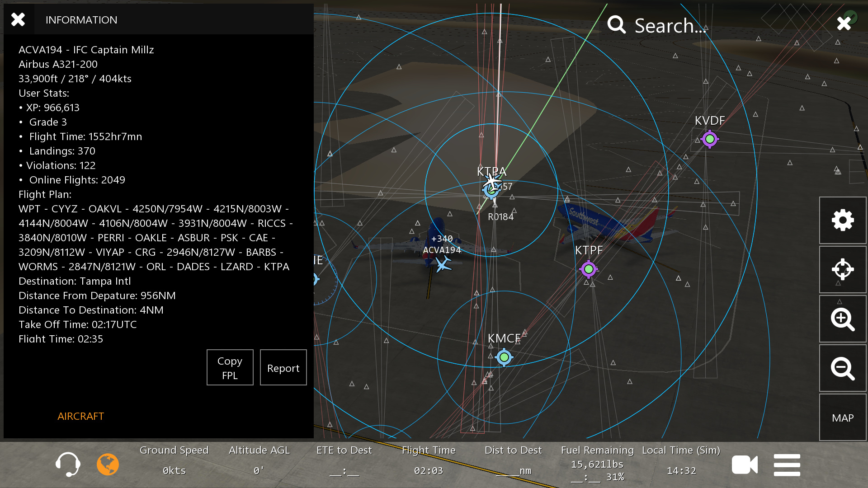Report pilot ACVA194

point(283,368)
